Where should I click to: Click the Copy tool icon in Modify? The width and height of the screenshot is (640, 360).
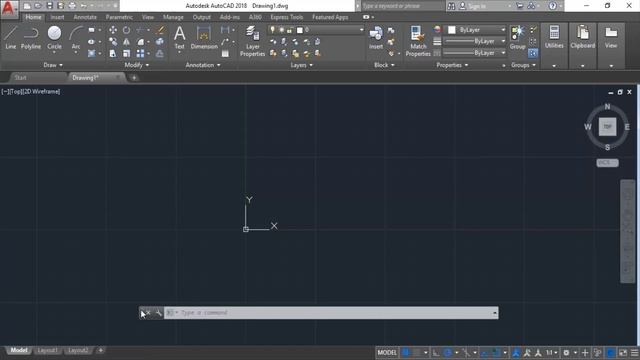pyautogui.click(x=113, y=42)
